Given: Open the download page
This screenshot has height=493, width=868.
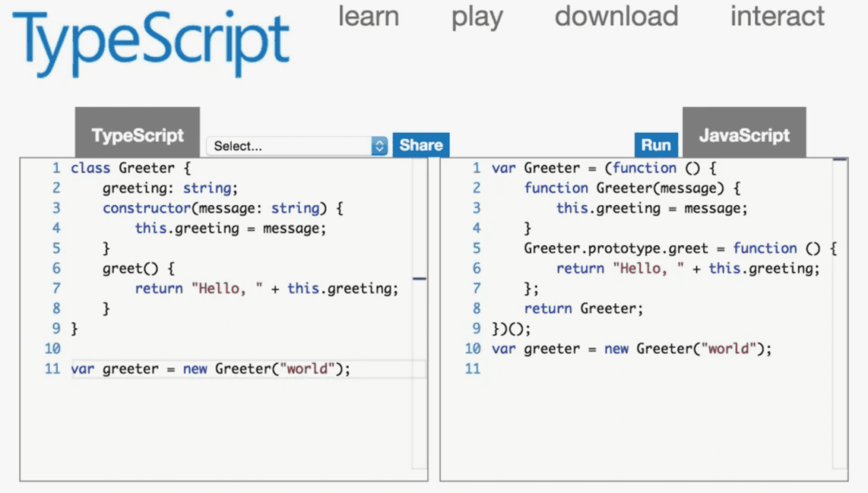Looking at the screenshot, I should (x=616, y=17).
